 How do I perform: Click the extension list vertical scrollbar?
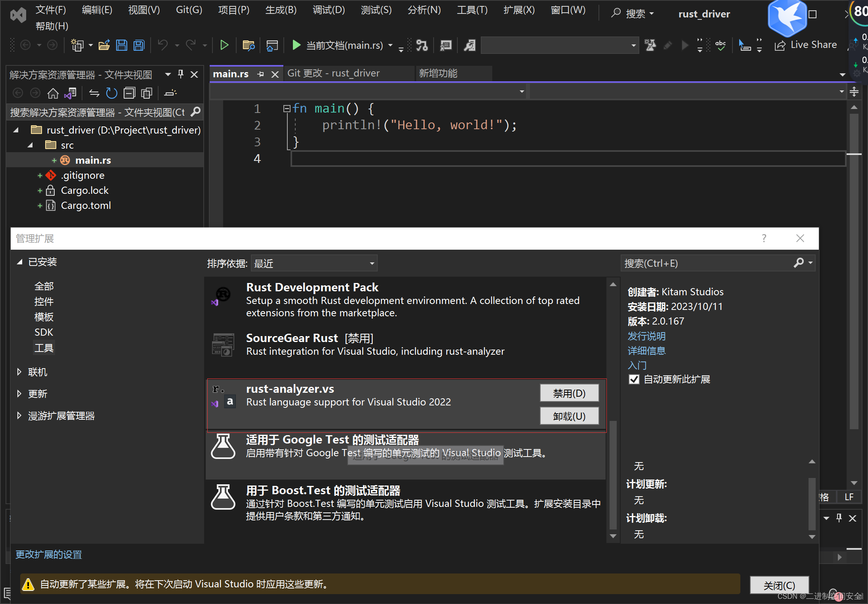[613, 476]
